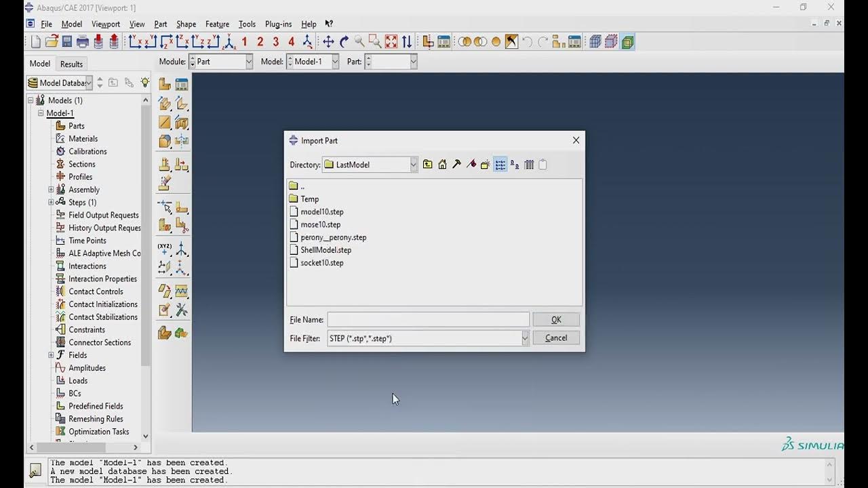This screenshot has width=868, height=488.
Task: Open the empty Part dropdown
Action: [413, 62]
